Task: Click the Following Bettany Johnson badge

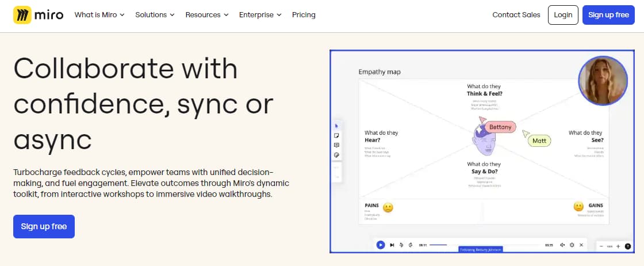Action: [481, 249]
